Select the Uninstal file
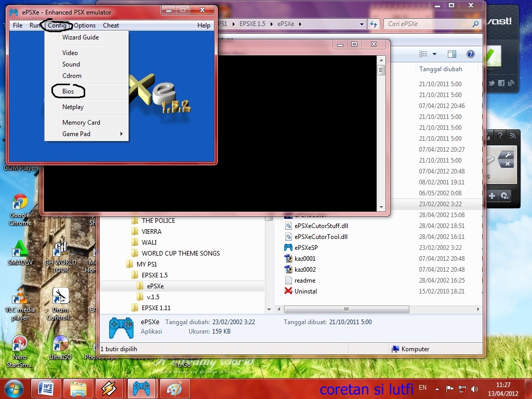This screenshot has width=532, height=399. (305, 291)
